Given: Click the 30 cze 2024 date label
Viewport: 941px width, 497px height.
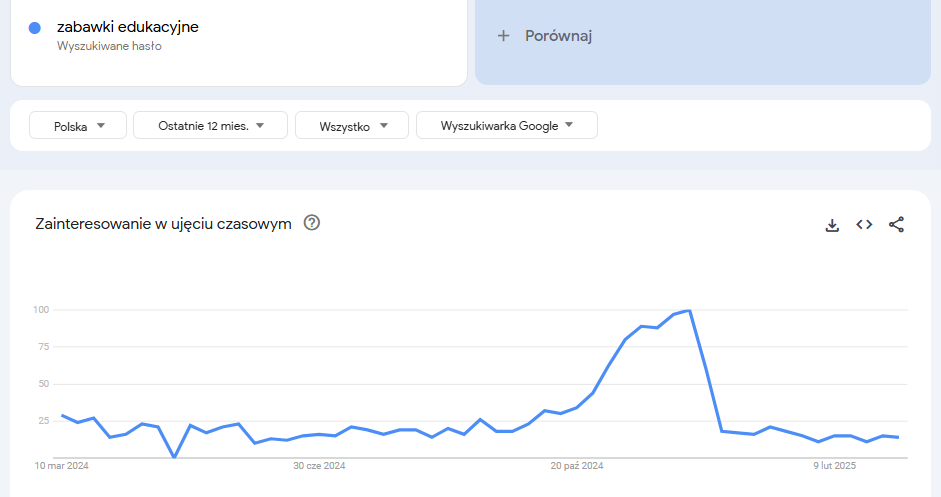Looking at the screenshot, I should (319, 466).
